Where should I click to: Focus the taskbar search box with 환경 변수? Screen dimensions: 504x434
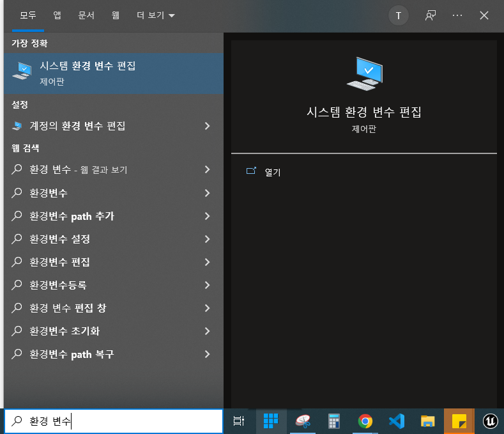[x=114, y=421]
